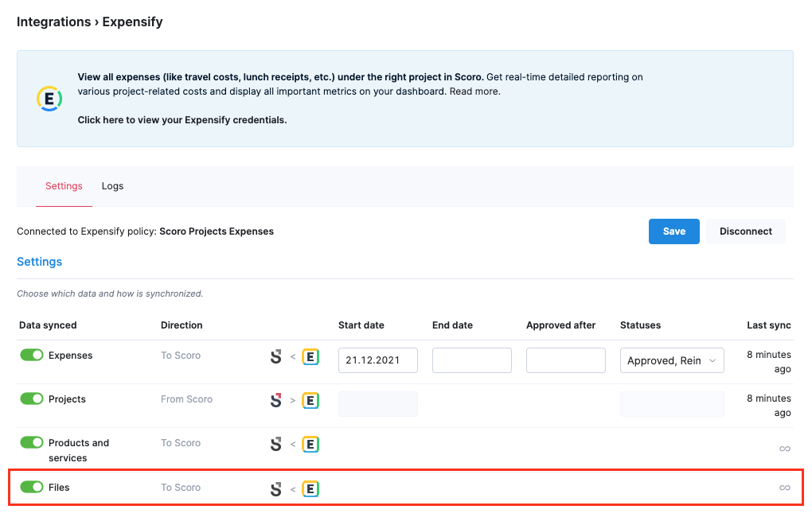Click the blue Settings section heading
Image resolution: width=812 pixels, height=525 pixels.
(39, 262)
